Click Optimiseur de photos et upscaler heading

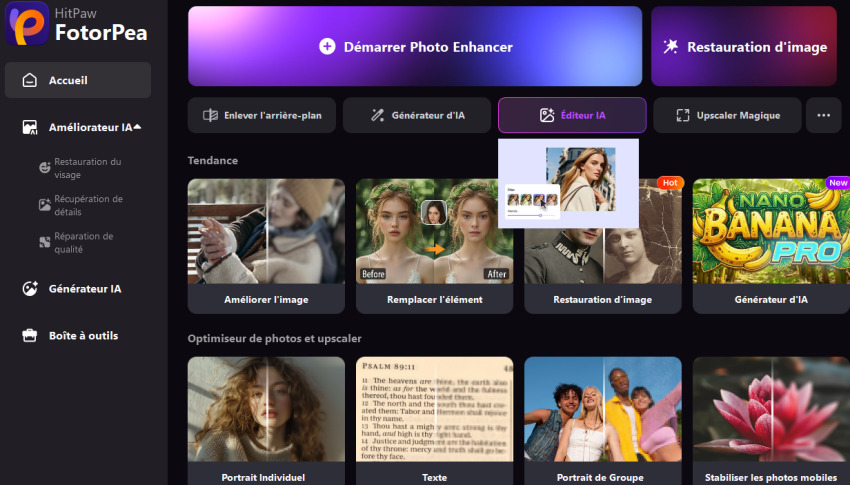click(274, 338)
